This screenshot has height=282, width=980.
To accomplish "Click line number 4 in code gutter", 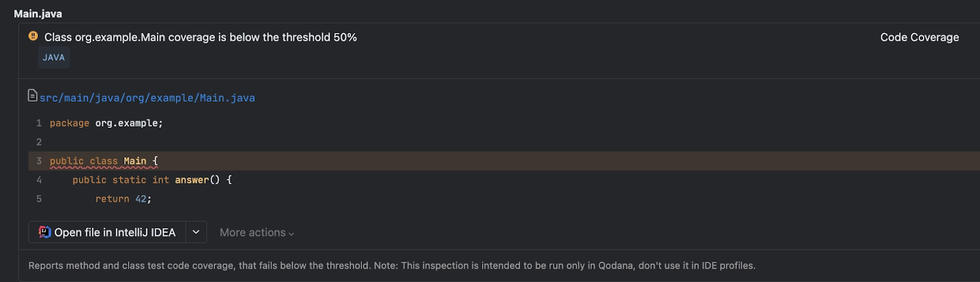I will (39, 180).
